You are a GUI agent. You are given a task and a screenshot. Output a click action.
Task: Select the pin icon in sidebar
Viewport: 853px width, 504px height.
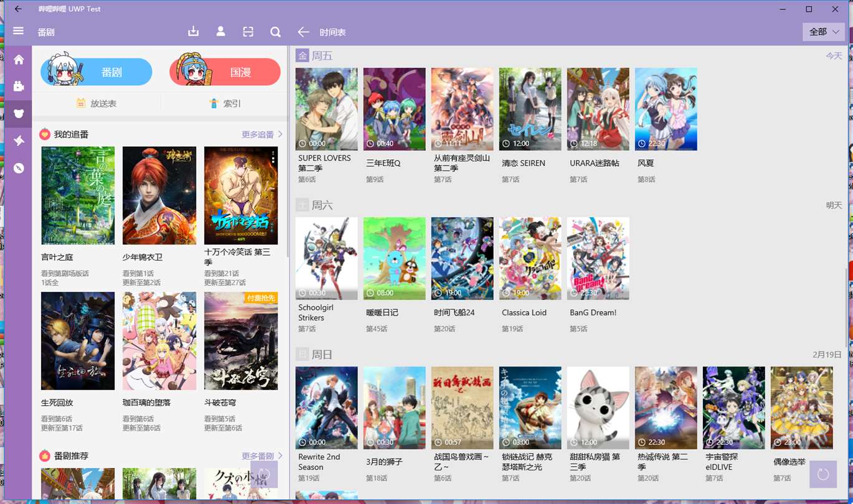pyautogui.click(x=19, y=141)
